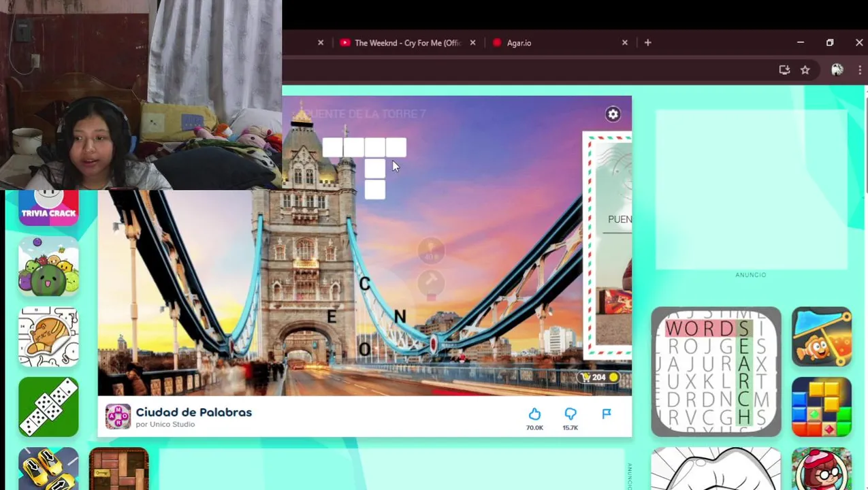The image size is (868, 490).
Task: Open a new browser tab
Action: point(648,43)
